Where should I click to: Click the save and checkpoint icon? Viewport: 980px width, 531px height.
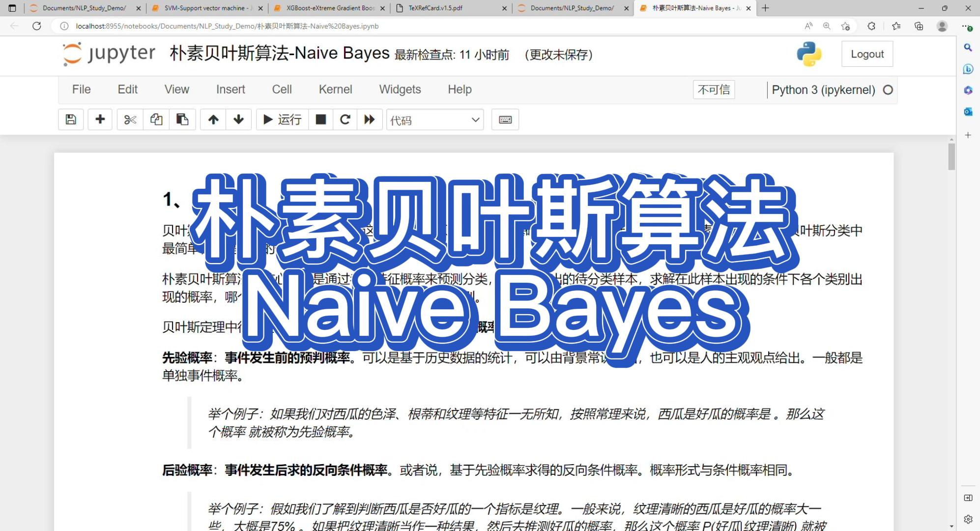[x=71, y=119]
